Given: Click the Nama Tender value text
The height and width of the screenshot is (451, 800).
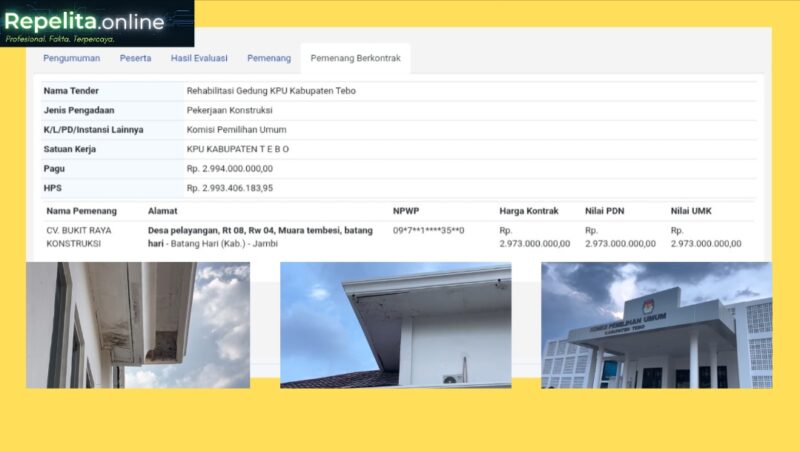Looking at the screenshot, I should (x=271, y=91).
